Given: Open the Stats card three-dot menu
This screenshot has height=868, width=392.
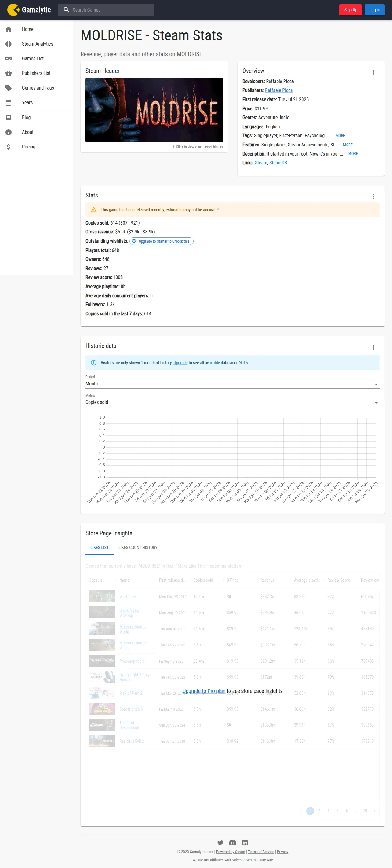Looking at the screenshot, I should tap(373, 196).
